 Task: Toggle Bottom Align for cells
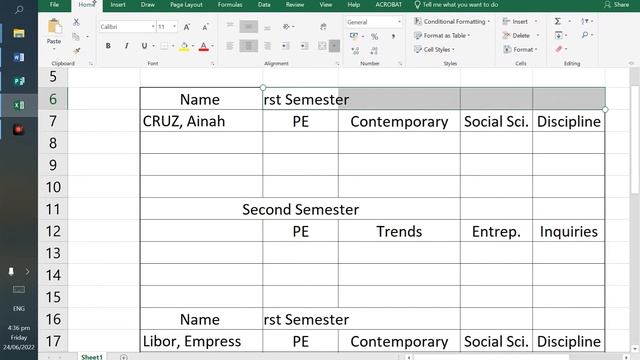tap(267, 27)
